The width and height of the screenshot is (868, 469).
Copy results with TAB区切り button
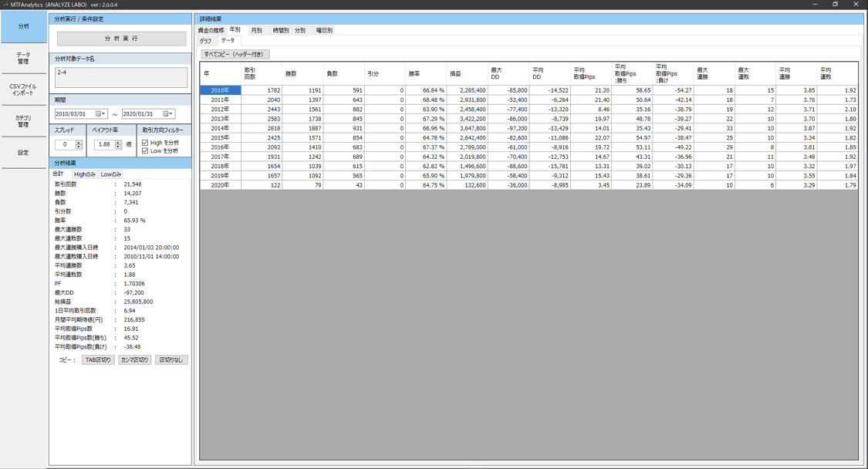[x=98, y=360]
